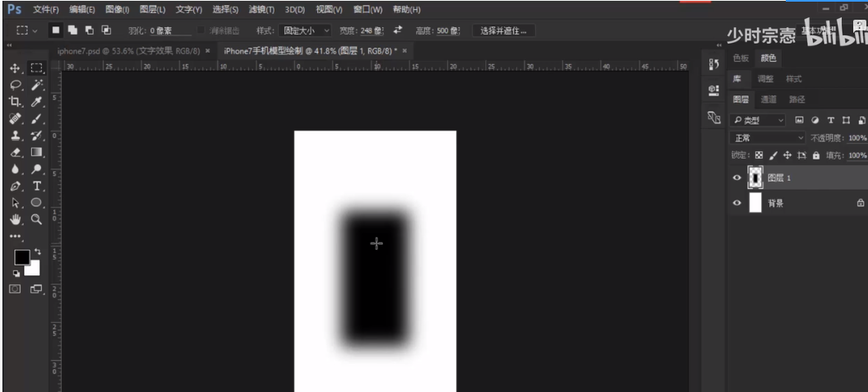Open the 图像(I) menu

pyautogui.click(x=118, y=10)
